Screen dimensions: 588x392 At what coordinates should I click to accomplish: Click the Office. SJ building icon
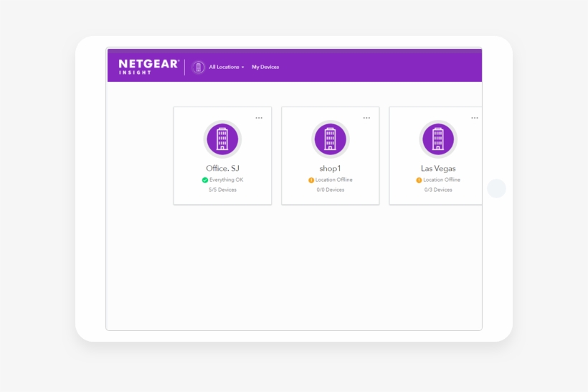[222, 139]
